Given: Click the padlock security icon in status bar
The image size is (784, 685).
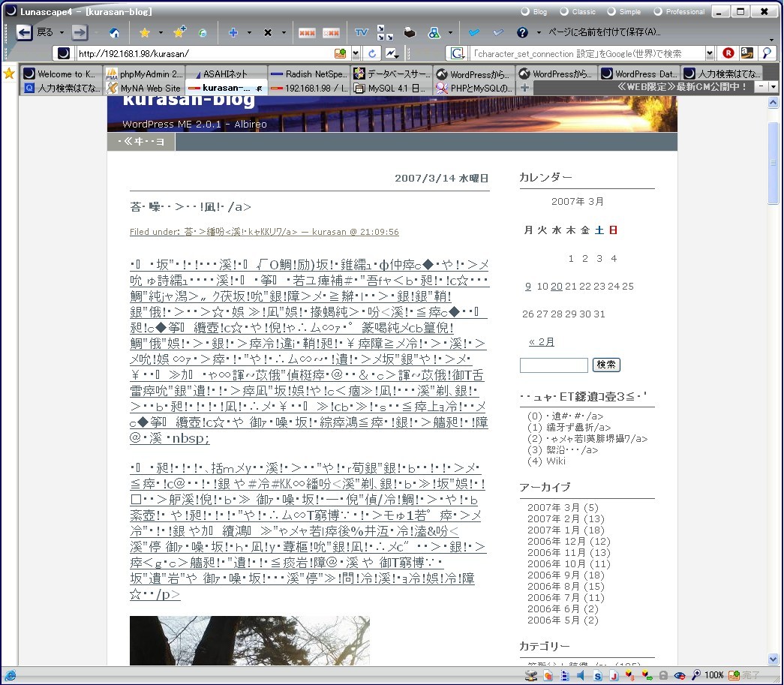Looking at the screenshot, I should 663,675.
